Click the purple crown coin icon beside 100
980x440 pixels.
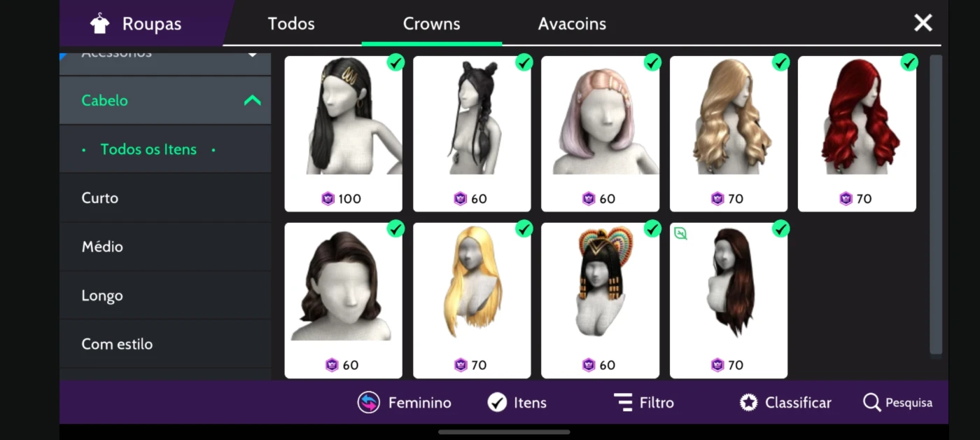328,199
